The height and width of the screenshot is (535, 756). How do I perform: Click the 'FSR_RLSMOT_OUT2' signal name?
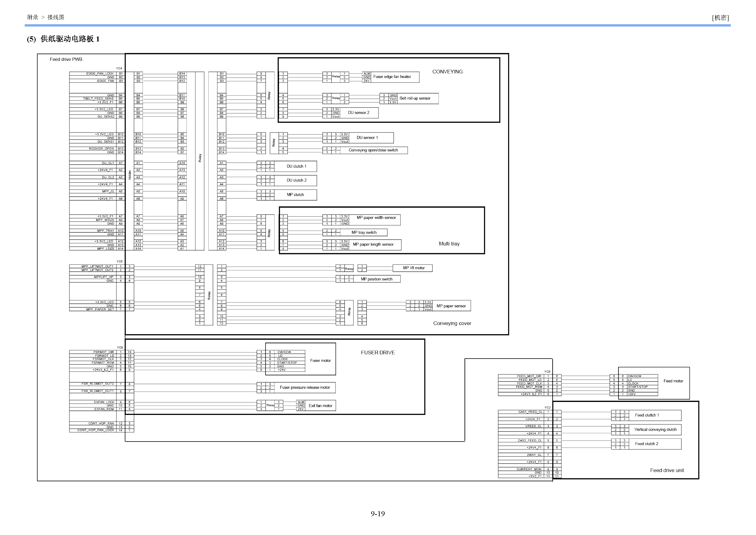click(98, 384)
